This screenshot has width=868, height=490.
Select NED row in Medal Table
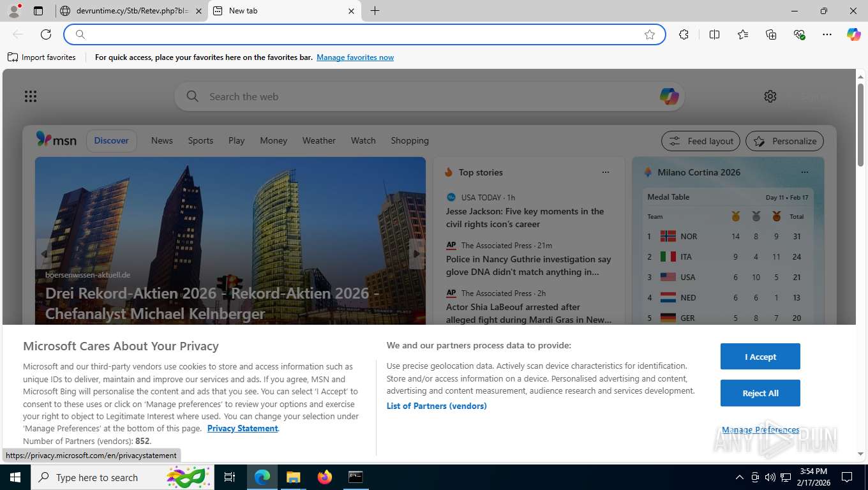(728, 297)
